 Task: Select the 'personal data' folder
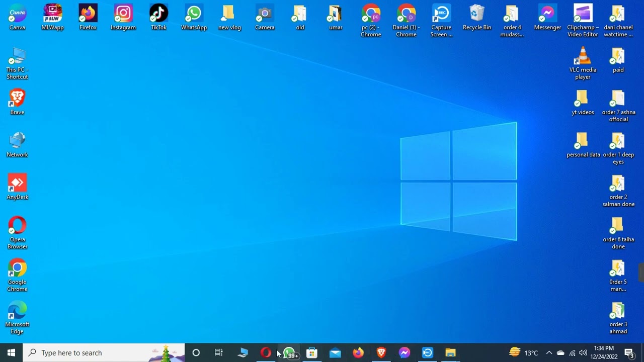(583, 144)
